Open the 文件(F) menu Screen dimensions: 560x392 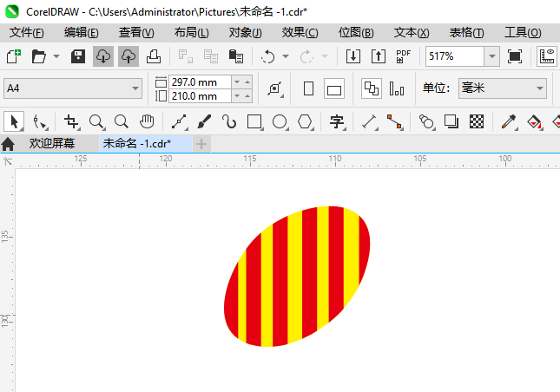click(26, 33)
